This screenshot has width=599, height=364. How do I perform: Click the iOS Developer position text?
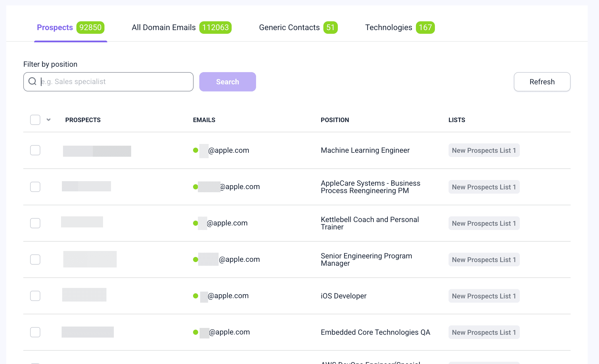344,296
